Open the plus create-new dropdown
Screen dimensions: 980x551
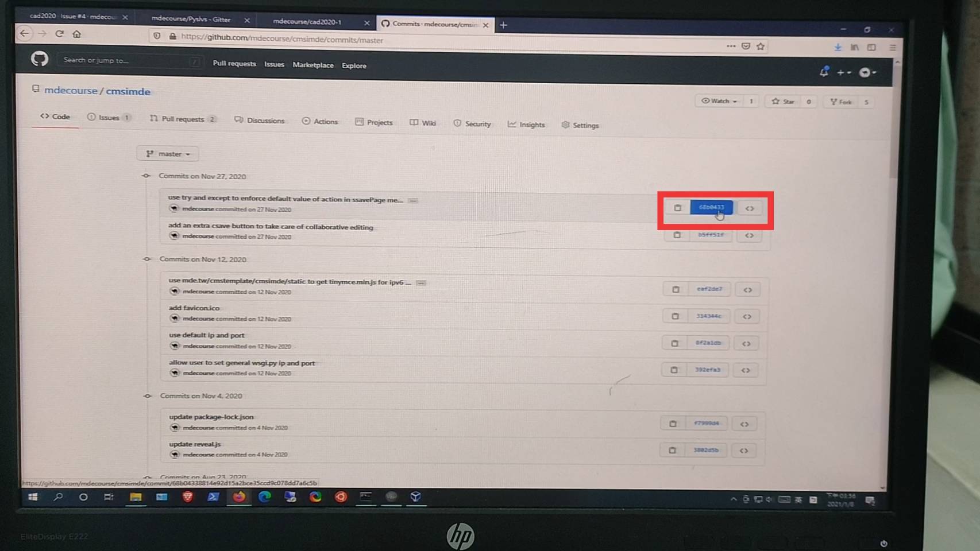[844, 73]
